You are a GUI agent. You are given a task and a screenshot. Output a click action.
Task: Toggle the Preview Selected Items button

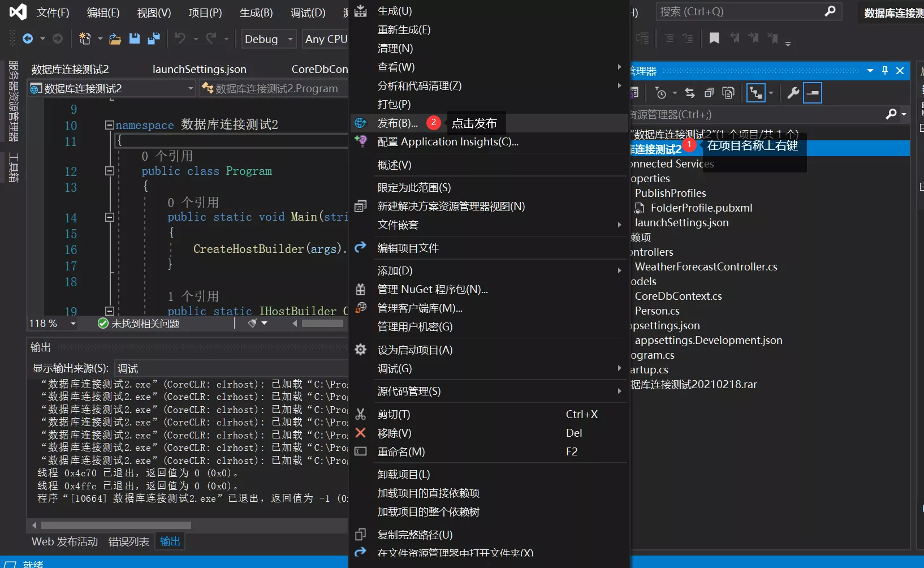tap(813, 93)
